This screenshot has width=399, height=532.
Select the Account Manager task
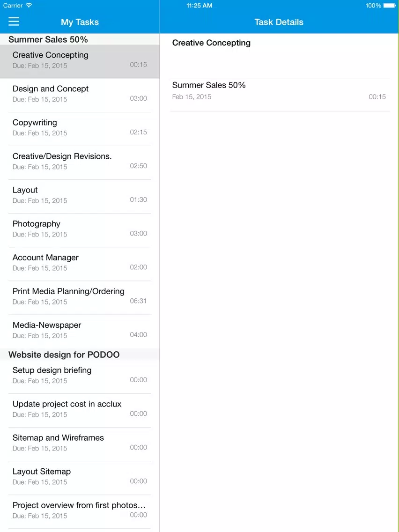tap(80, 264)
